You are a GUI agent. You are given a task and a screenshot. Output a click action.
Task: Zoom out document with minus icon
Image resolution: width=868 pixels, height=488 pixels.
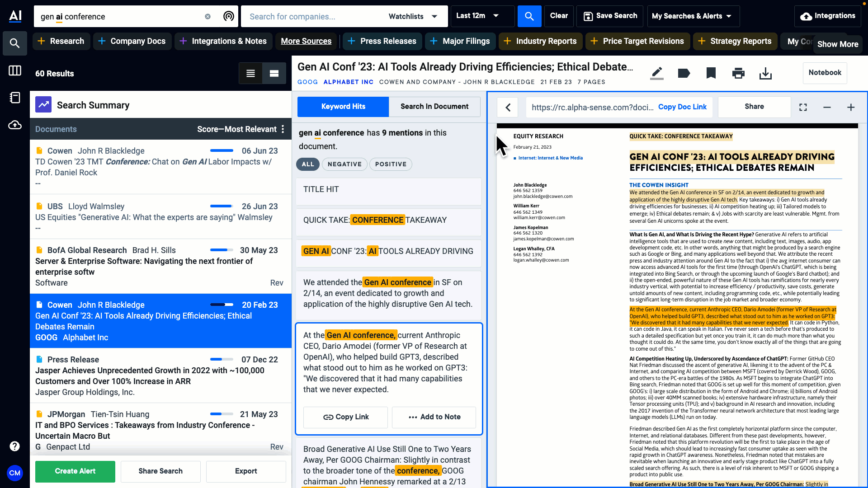(827, 107)
